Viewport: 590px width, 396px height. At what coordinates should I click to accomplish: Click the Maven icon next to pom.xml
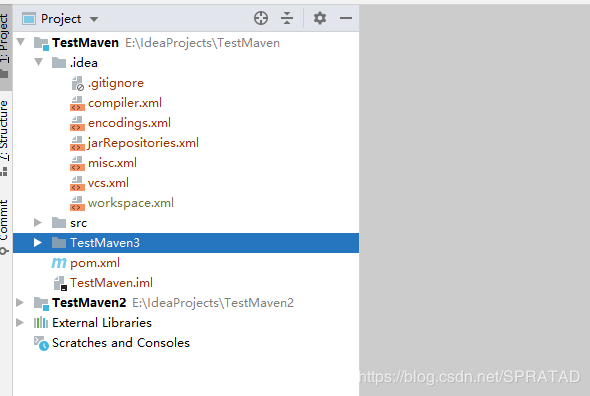click(x=59, y=263)
